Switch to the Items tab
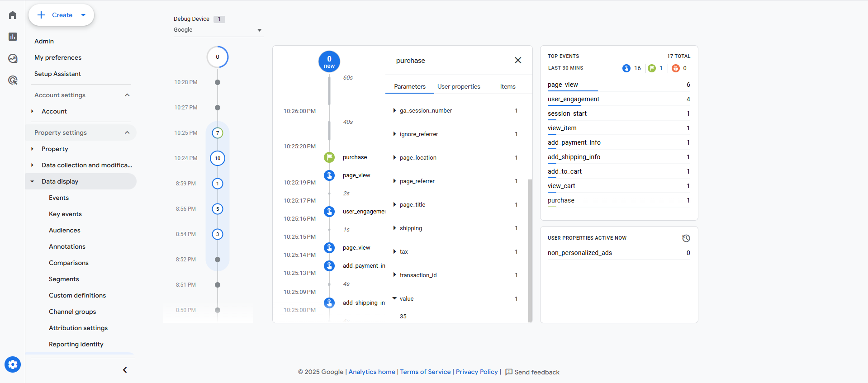 [508, 86]
